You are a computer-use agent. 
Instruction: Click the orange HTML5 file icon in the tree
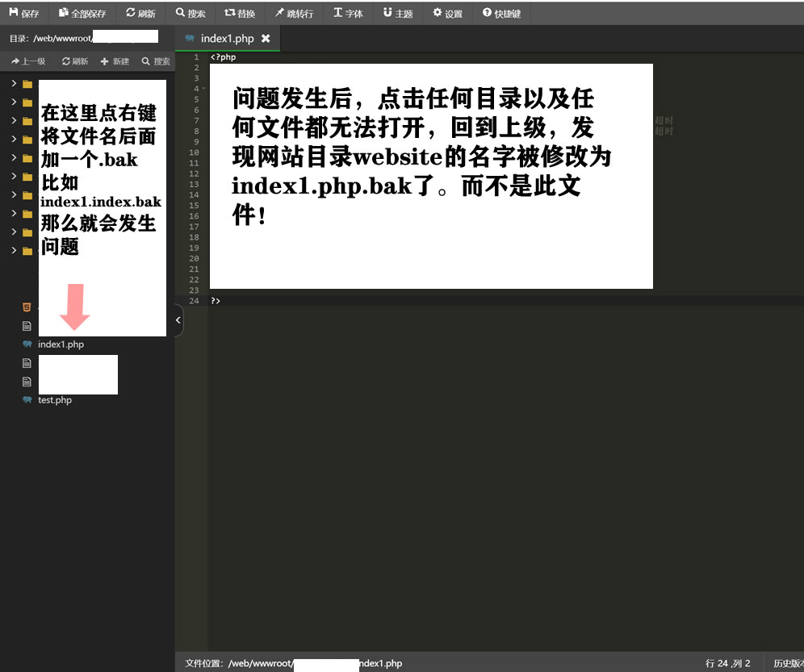tap(27, 307)
